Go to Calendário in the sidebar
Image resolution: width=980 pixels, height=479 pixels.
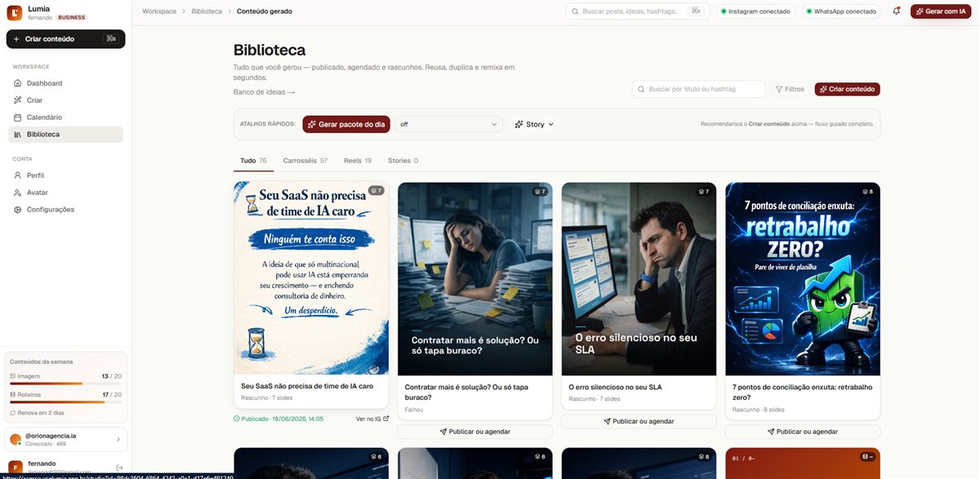65,118
